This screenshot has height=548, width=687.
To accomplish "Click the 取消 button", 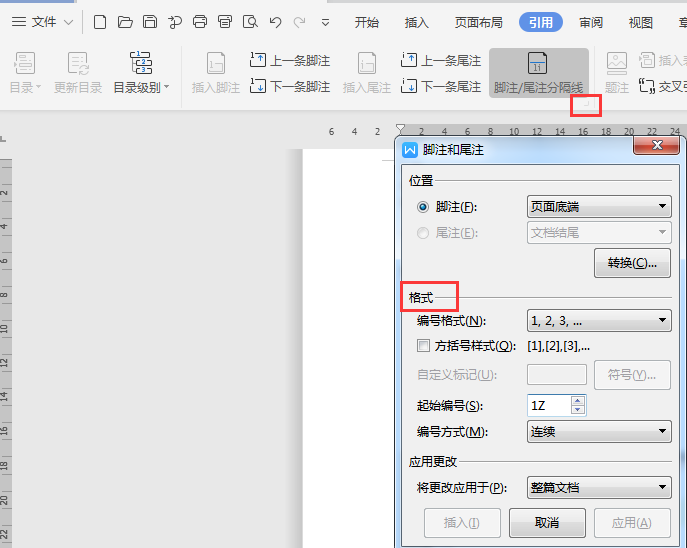I will point(547,523).
